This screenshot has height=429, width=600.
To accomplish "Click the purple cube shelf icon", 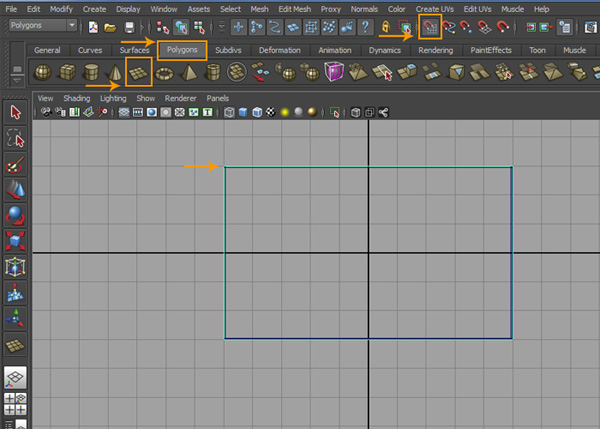I will [x=334, y=72].
